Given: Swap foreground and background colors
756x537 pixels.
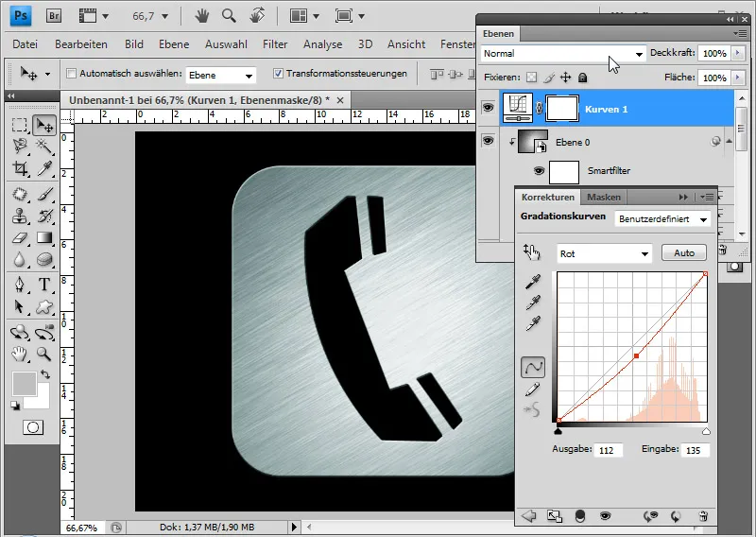Looking at the screenshot, I should pyautogui.click(x=45, y=374).
